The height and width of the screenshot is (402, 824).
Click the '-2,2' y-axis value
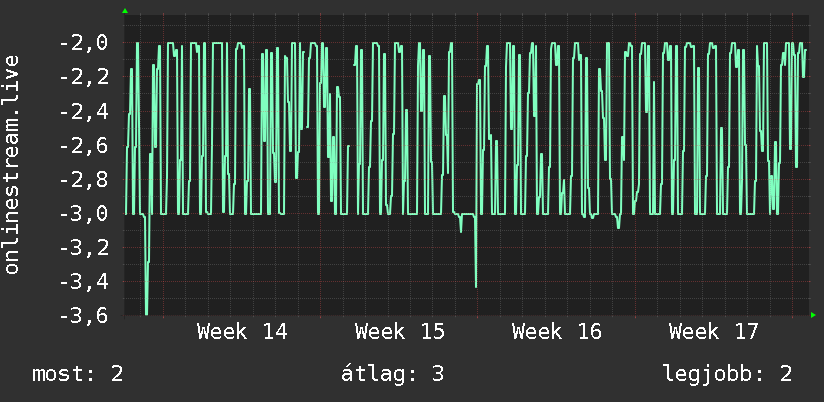point(84,77)
